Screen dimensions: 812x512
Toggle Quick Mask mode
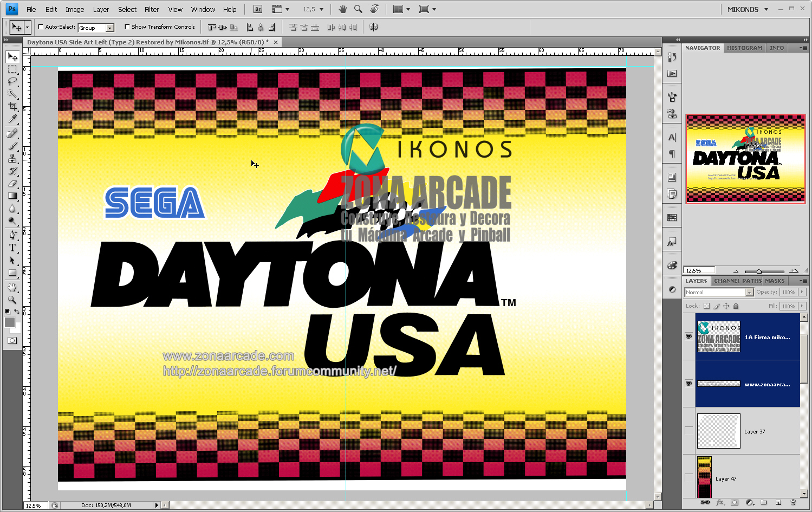tap(12, 340)
